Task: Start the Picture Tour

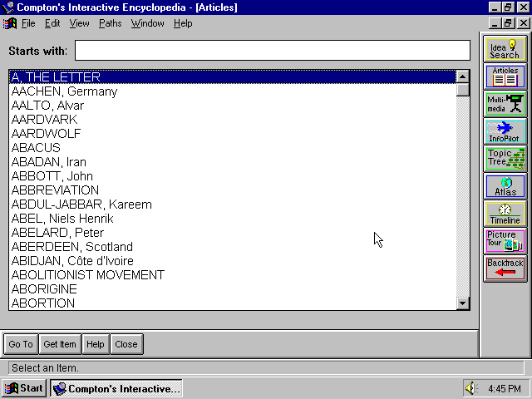Action: click(505, 241)
